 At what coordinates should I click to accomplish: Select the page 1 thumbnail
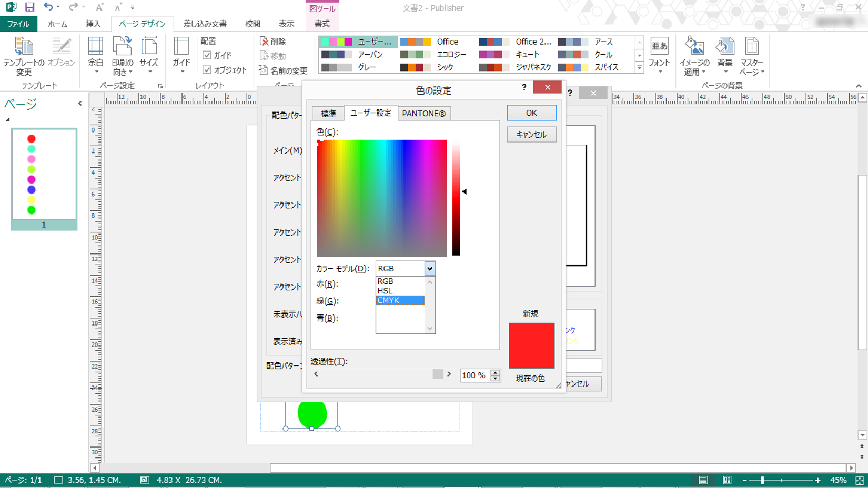pyautogui.click(x=44, y=174)
